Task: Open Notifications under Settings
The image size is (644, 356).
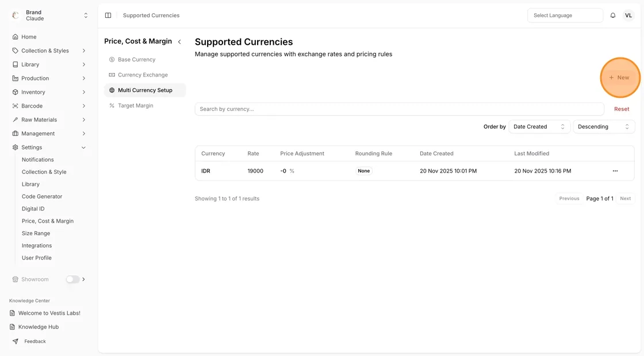Action: click(x=38, y=159)
